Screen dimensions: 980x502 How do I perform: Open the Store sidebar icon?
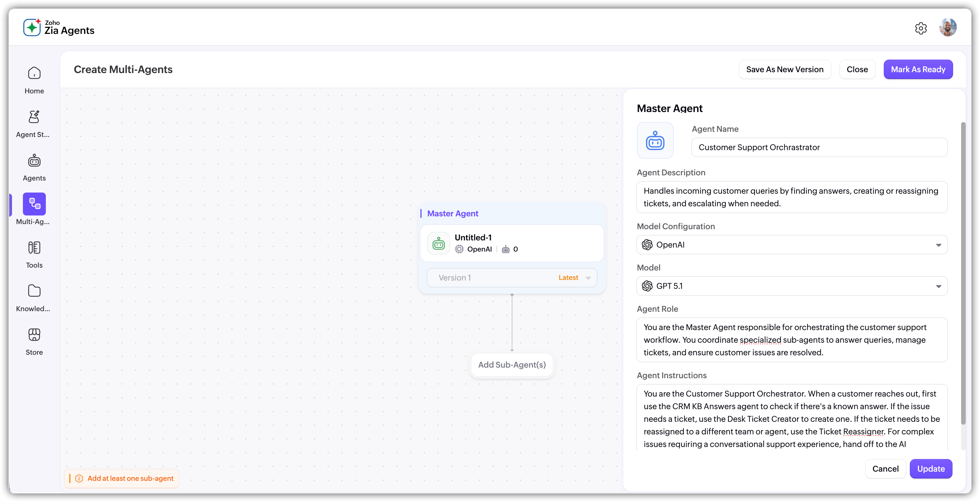(x=34, y=335)
